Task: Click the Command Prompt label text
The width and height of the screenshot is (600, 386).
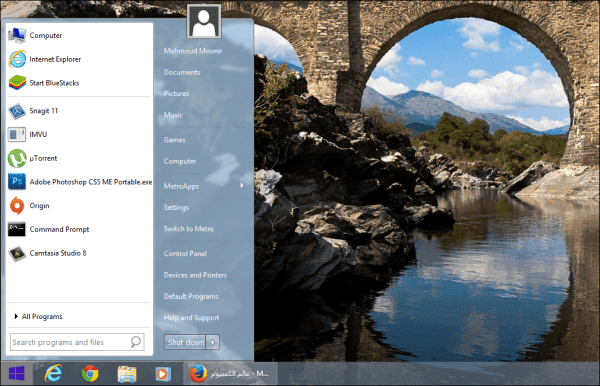Action: pos(59,230)
